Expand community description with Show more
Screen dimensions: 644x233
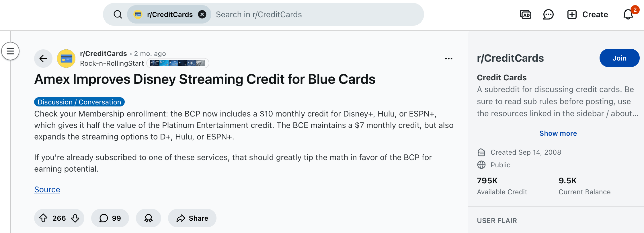[558, 133]
